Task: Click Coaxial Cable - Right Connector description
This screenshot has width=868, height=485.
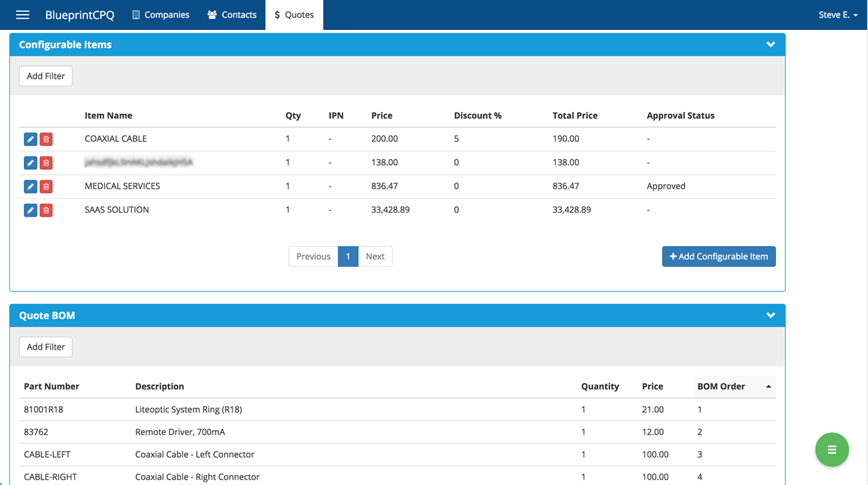Action: (x=197, y=477)
